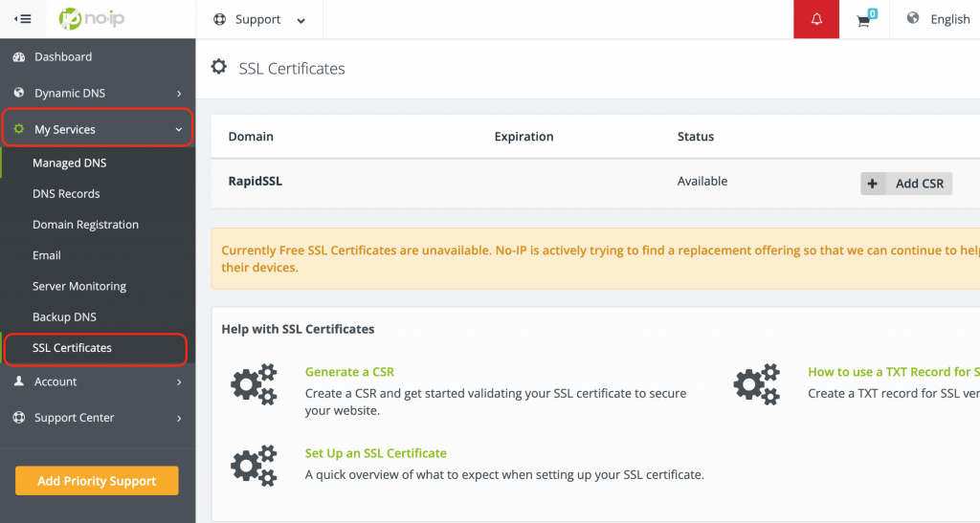Open the Support dropdown menu
This screenshot has width=980, height=523.
[258, 19]
